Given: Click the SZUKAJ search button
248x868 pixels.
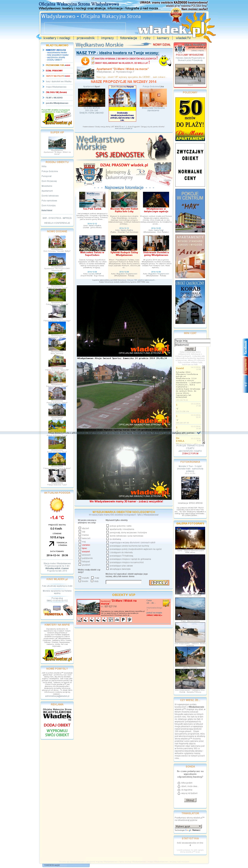Looking at the screenshot, I should pos(159,583).
